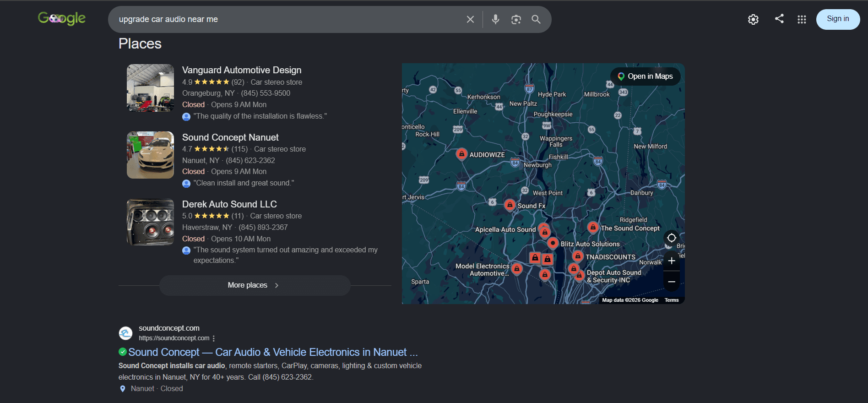Click the Google logo
The width and height of the screenshot is (868, 403).
[62, 19]
